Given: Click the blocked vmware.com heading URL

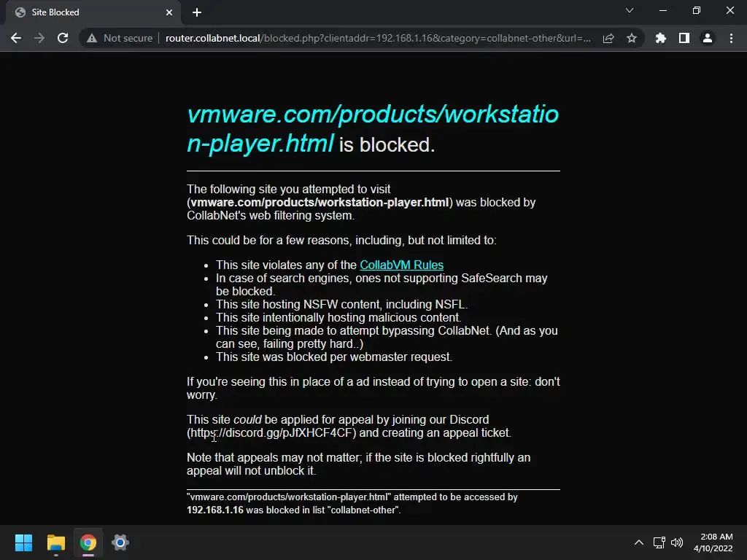Looking at the screenshot, I should [373, 128].
